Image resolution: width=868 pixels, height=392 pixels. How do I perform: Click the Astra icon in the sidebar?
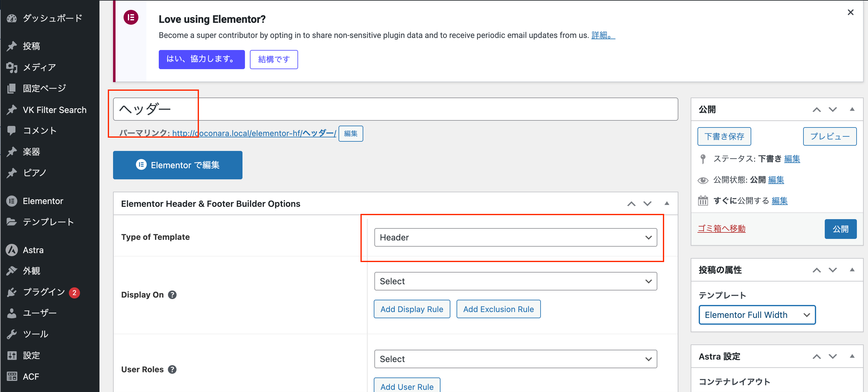(12, 250)
